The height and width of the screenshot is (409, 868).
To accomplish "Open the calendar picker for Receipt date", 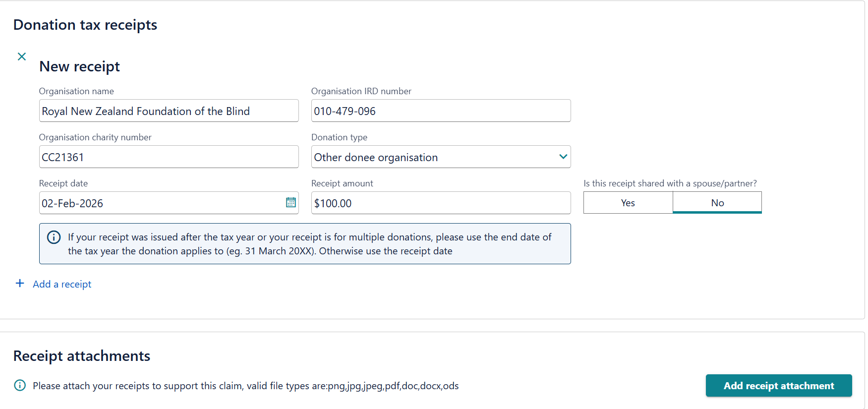I will (291, 202).
